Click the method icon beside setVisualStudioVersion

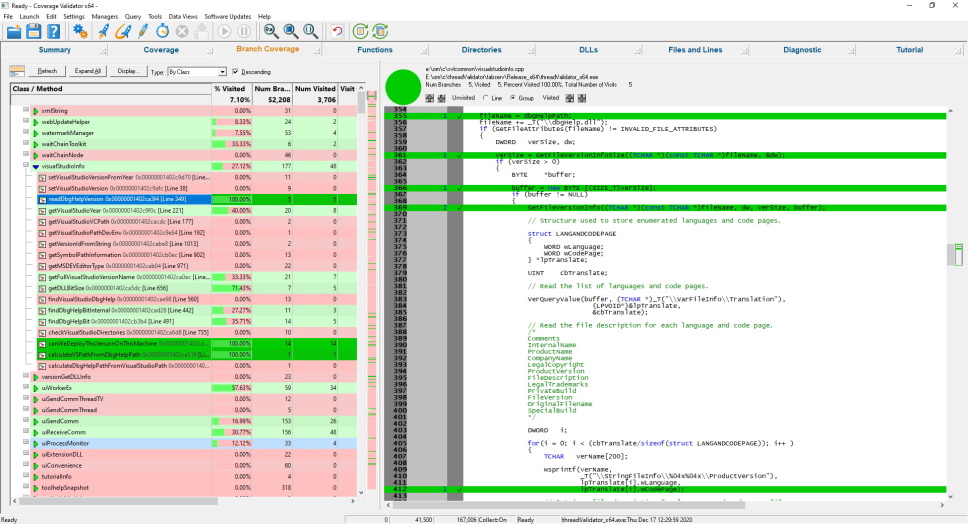coord(43,188)
